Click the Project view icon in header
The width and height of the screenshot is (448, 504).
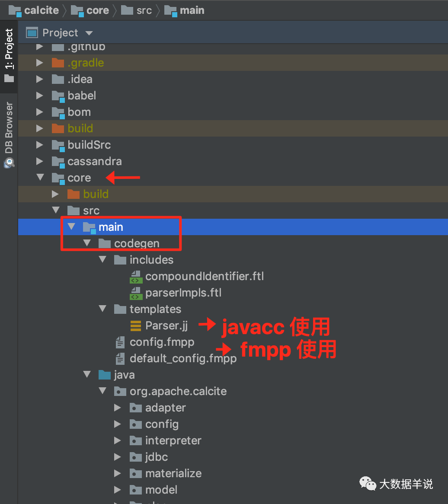tap(32, 33)
